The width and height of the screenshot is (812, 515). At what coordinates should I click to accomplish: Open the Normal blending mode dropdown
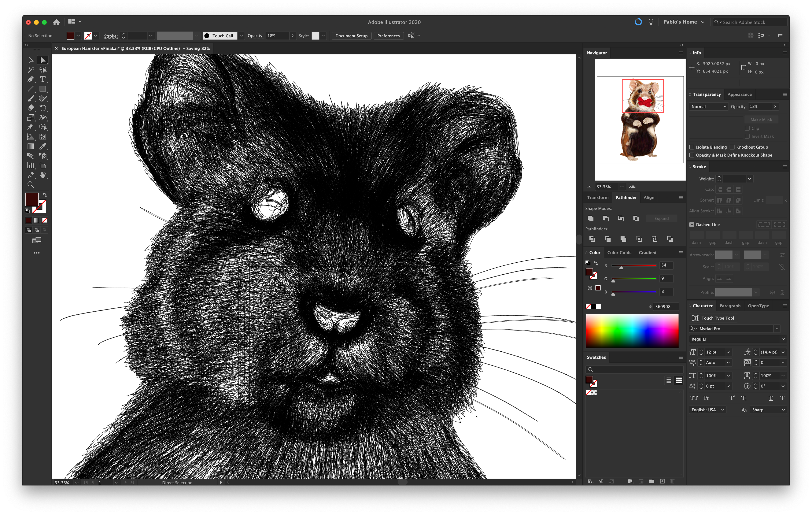708,107
